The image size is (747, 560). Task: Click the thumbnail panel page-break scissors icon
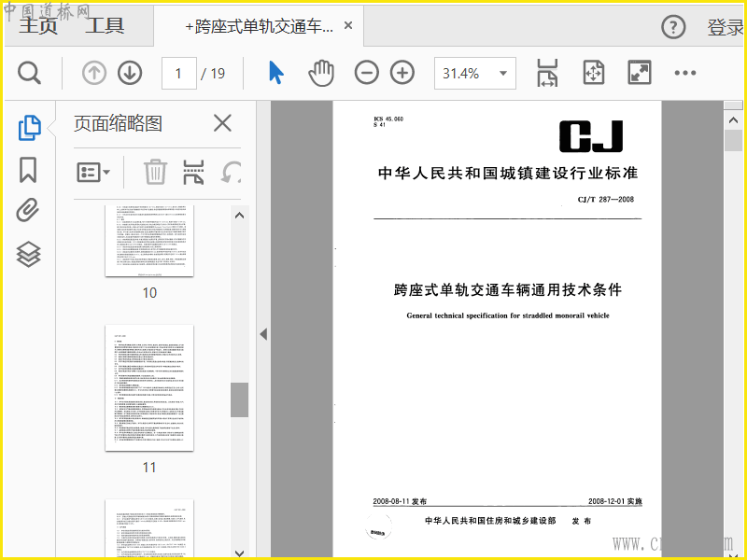click(193, 172)
